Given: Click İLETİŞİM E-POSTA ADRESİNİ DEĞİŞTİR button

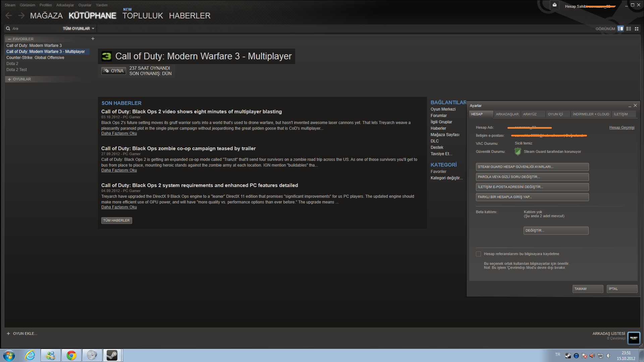Looking at the screenshot, I should (532, 187).
